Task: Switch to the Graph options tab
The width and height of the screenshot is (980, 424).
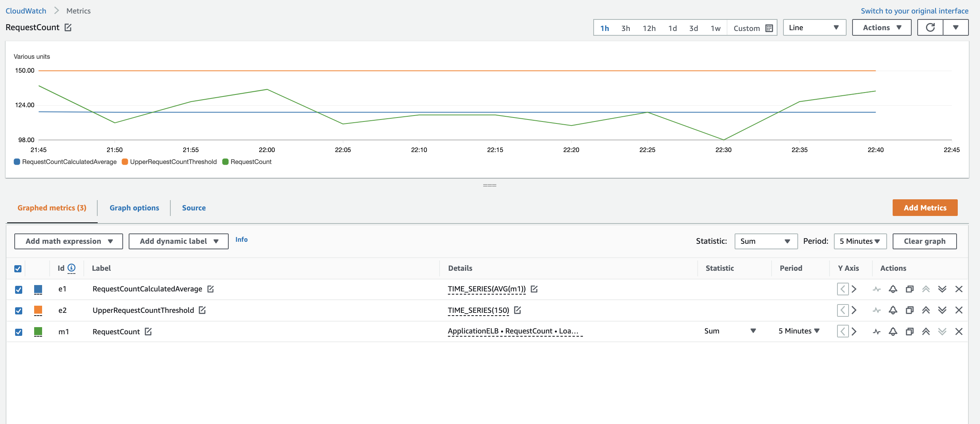Action: point(134,208)
